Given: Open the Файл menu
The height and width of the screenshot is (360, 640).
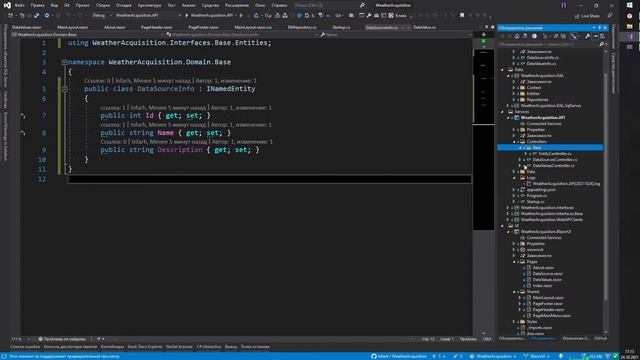Looking at the screenshot, I should coord(19,5).
